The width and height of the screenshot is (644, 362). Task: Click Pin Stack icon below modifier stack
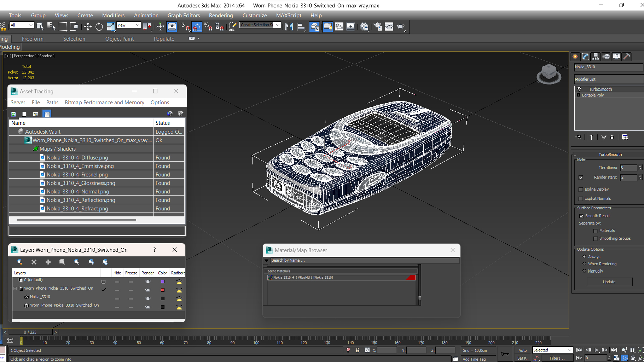[579, 137]
